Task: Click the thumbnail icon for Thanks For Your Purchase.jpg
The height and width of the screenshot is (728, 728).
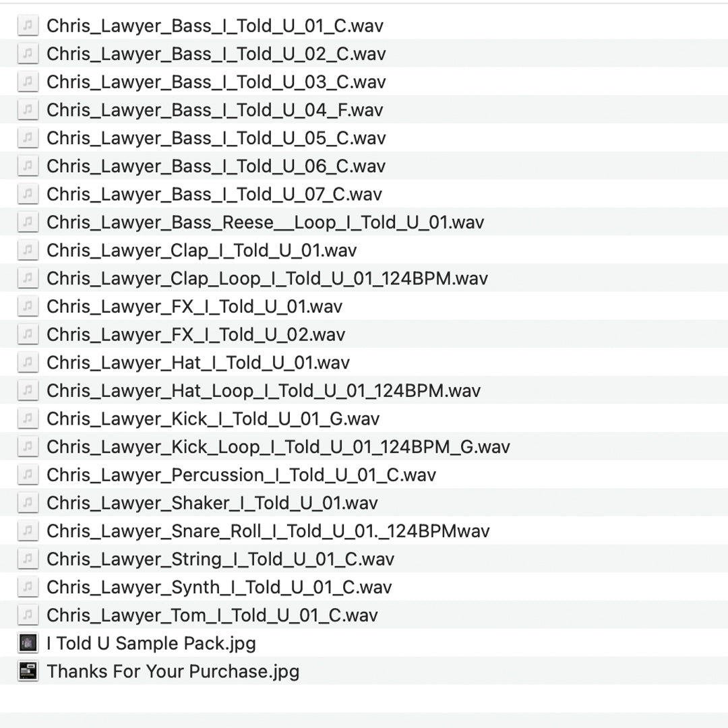Action: [x=28, y=671]
